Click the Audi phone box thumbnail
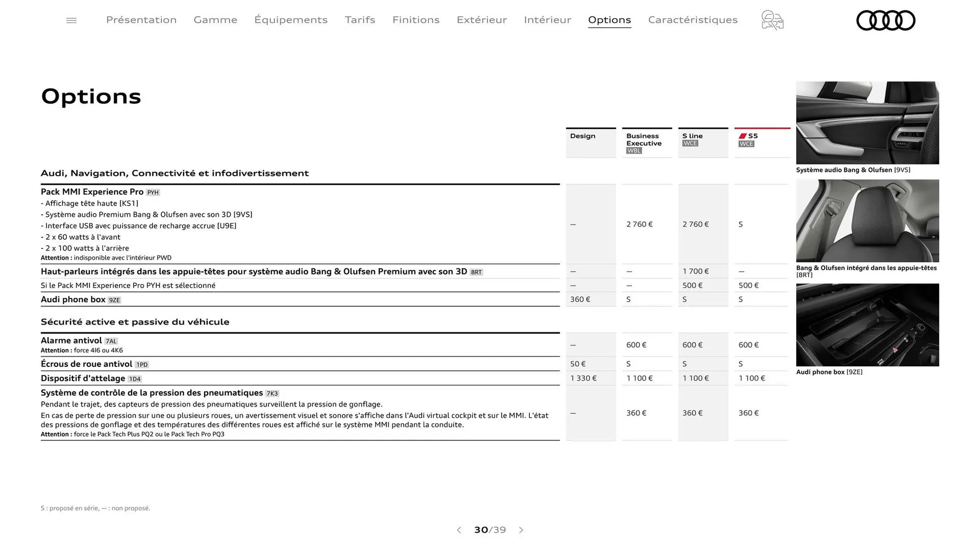This screenshot has height=551, width=980. pyautogui.click(x=867, y=325)
